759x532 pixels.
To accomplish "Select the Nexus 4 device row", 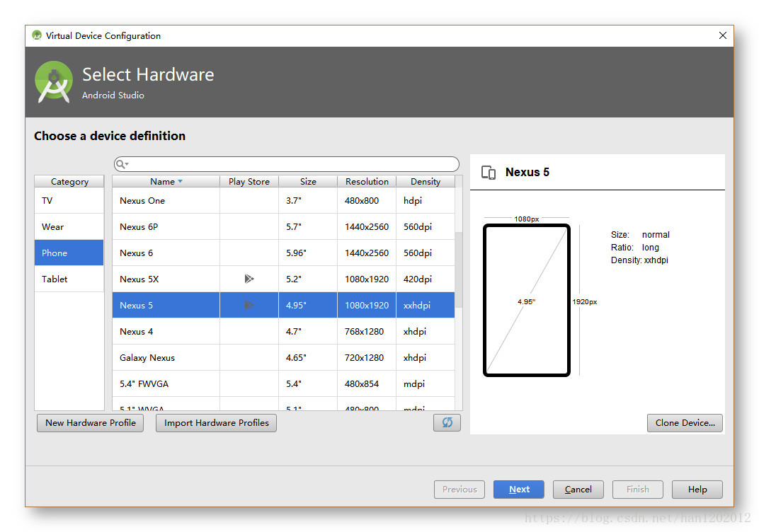I will click(284, 331).
